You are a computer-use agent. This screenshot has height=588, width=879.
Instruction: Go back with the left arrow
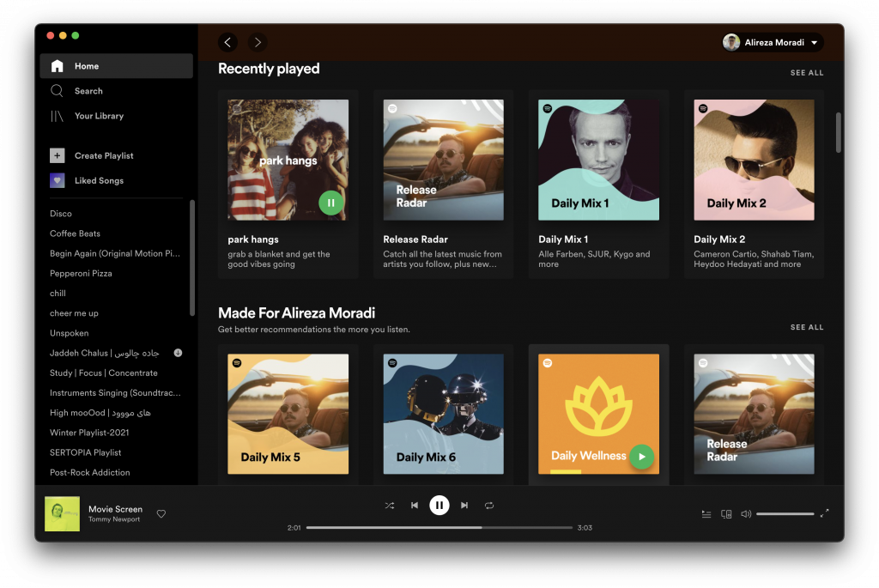[227, 42]
